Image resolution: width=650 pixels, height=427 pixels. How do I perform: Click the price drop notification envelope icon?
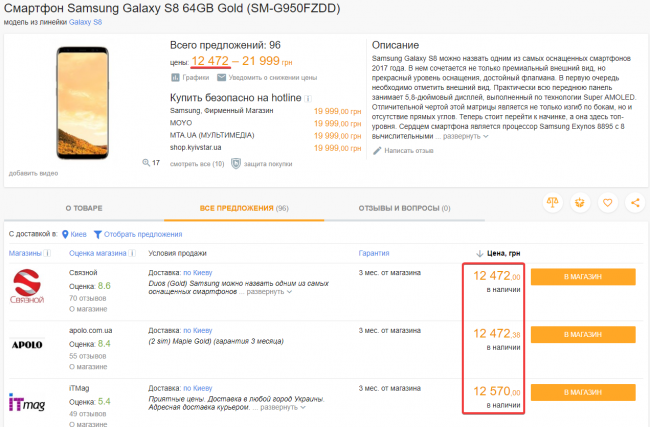click(x=221, y=77)
